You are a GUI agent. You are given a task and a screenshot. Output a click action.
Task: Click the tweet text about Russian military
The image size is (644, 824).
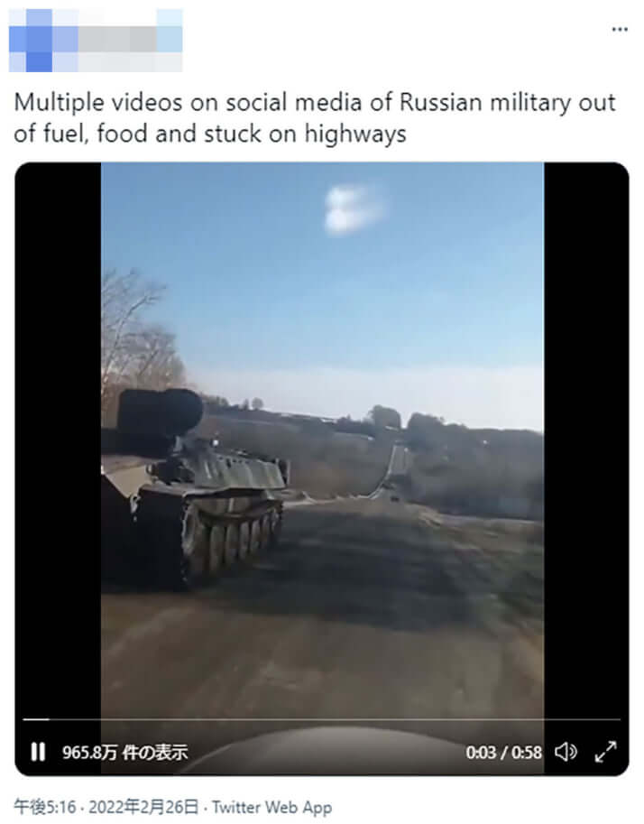coord(314,117)
